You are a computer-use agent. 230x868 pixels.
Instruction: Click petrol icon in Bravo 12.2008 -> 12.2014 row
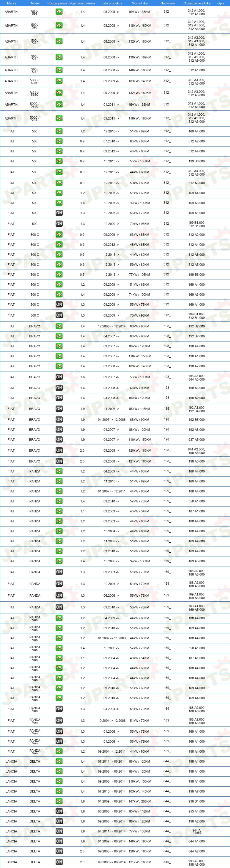tap(59, 327)
